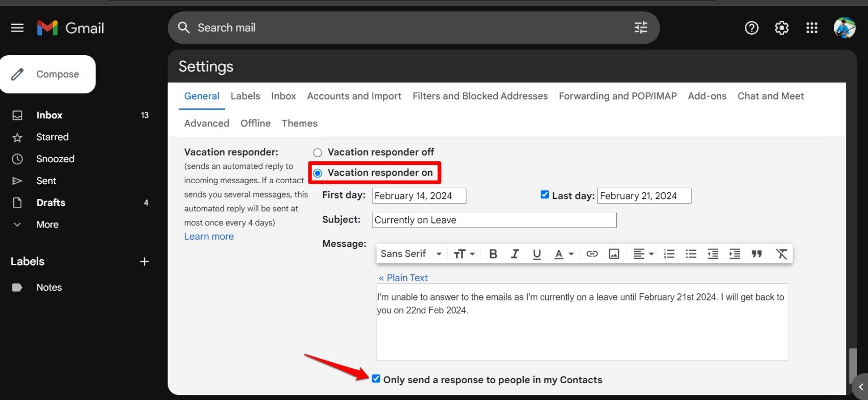Open the text color dropdown

564,254
